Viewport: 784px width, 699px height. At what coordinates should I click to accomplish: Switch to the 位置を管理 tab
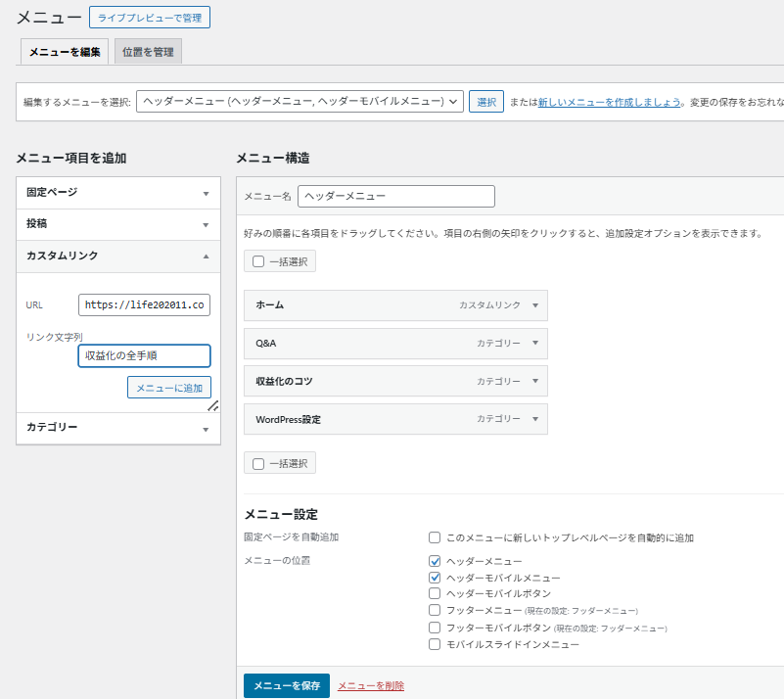pos(148,52)
